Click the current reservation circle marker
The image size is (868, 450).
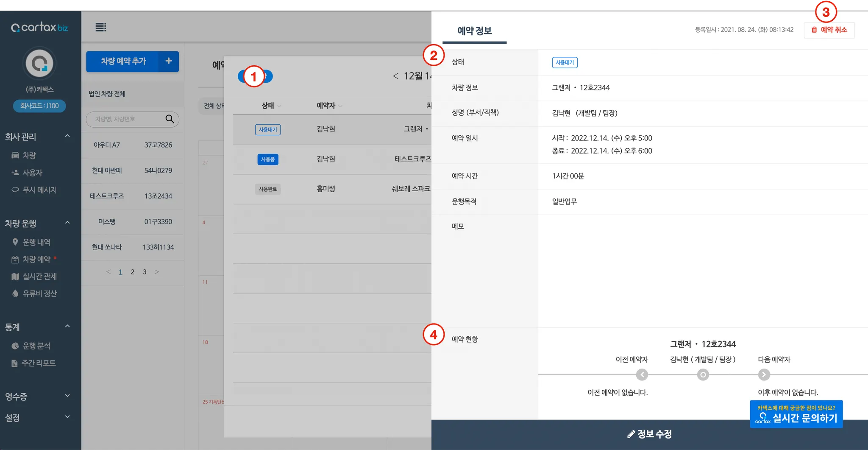[x=703, y=375]
